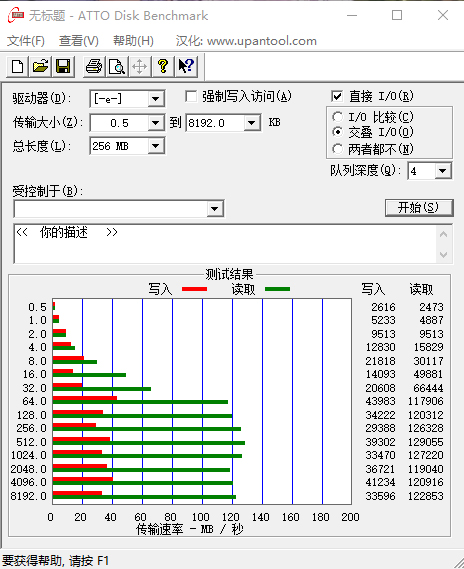464x569 pixels.
Task: Open About with the question mark icon
Action: coord(163,67)
